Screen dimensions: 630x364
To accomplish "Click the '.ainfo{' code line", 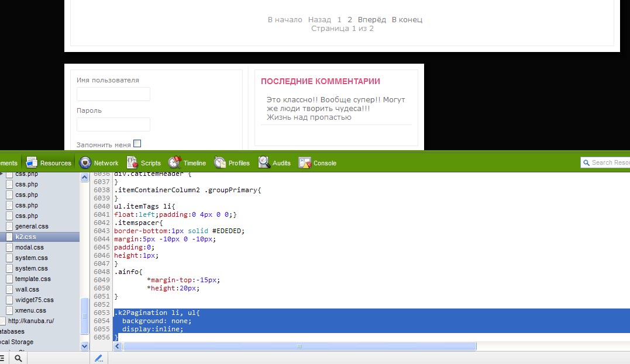I will click(x=128, y=272).
